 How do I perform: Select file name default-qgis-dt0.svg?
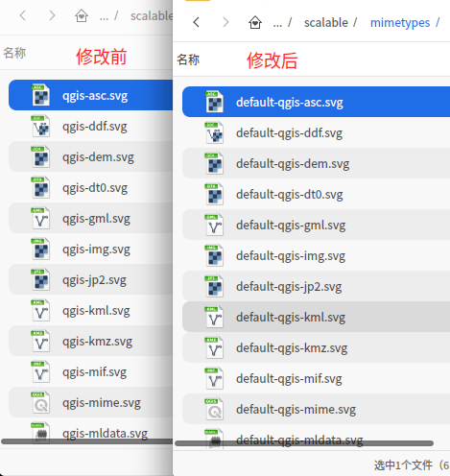(290, 195)
